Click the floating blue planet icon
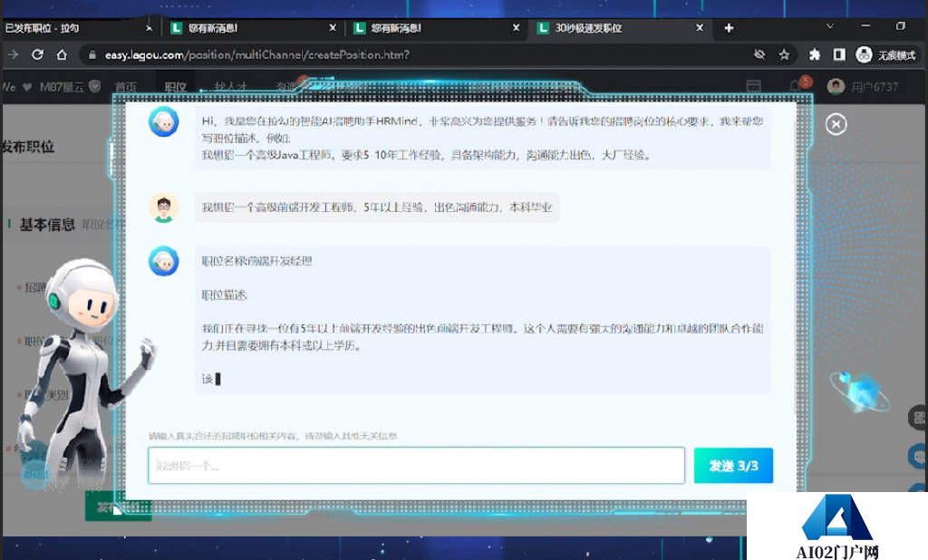Screen dimensions: 928x560 pyautogui.click(x=859, y=391)
